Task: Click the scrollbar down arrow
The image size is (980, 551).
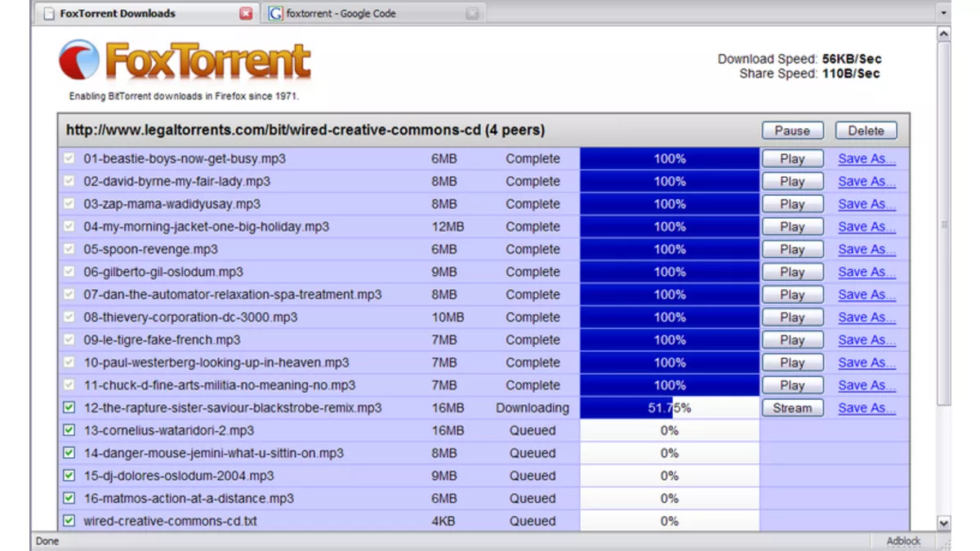Action: 943,522
